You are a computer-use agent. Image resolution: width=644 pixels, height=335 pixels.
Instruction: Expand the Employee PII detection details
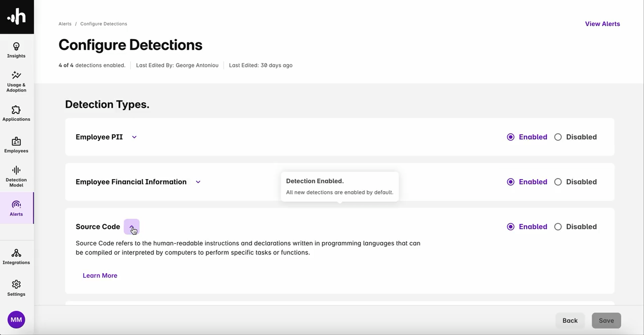[134, 137]
